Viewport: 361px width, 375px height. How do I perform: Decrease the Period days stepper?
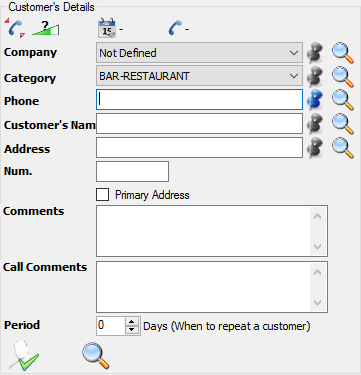point(132,330)
